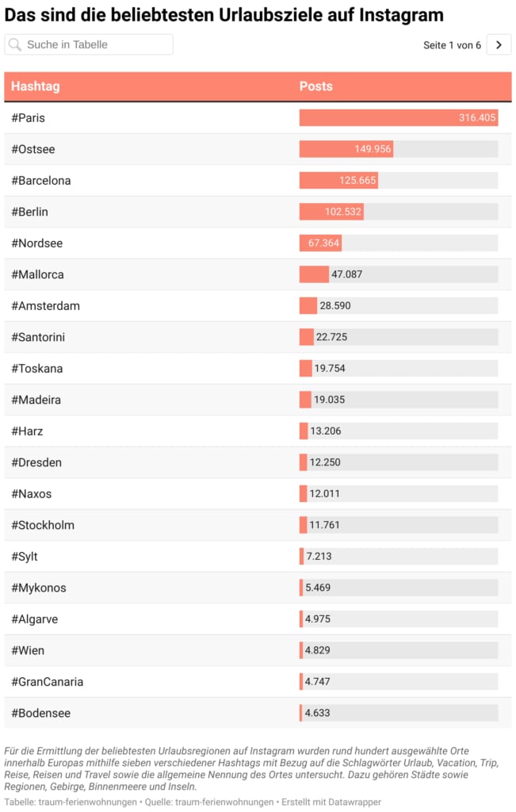
Task: Focus the 'Suche in Tabelle' search field
Action: pyautogui.click(x=95, y=45)
